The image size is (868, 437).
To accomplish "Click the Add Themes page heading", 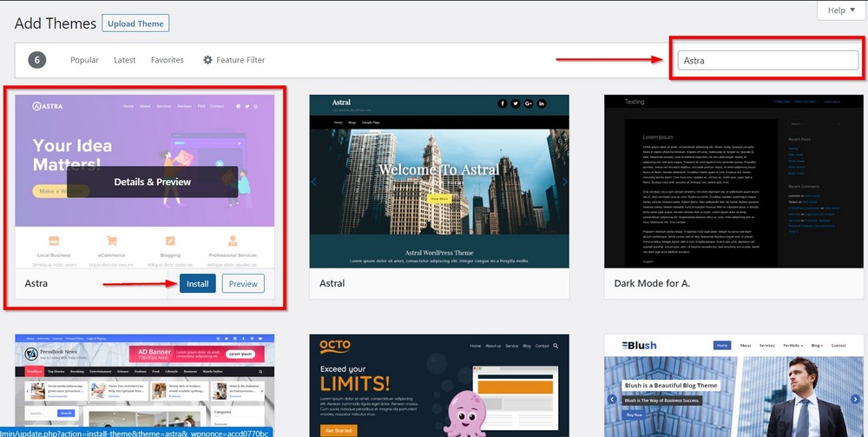I will pyautogui.click(x=56, y=23).
